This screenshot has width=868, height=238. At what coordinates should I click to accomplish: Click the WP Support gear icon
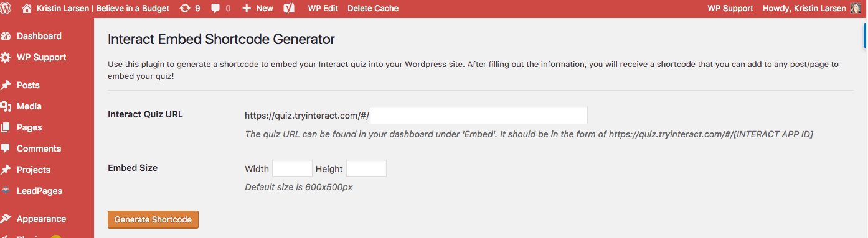tap(6, 57)
